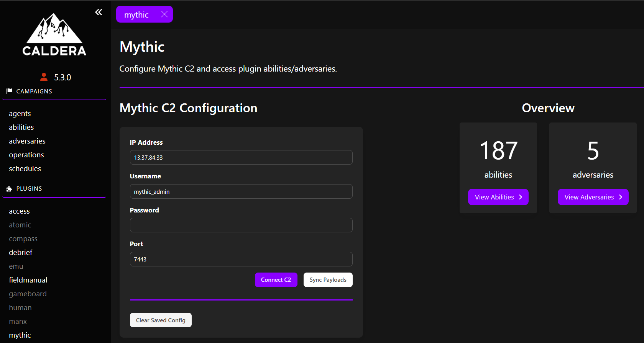The width and height of the screenshot is (644, 343).
Task: Click the 5 adversaries count
Action: [x=593, y=150]
